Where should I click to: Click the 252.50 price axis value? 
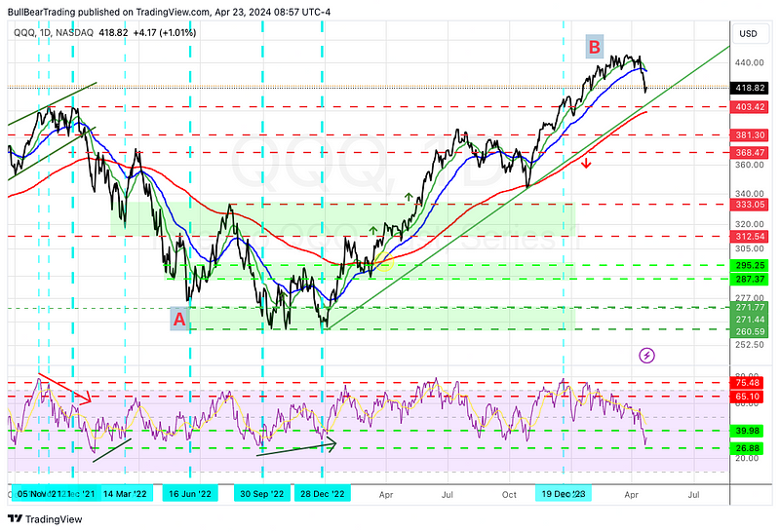click(x=749, y=345)
